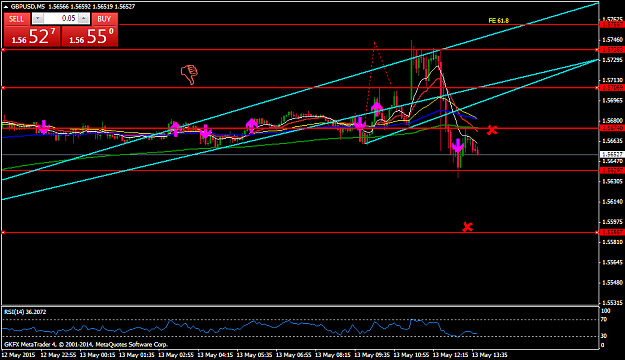This screenshot has width=625, height=360.
Task: Click the current price label 1.56527
Action: coord(612,154)
